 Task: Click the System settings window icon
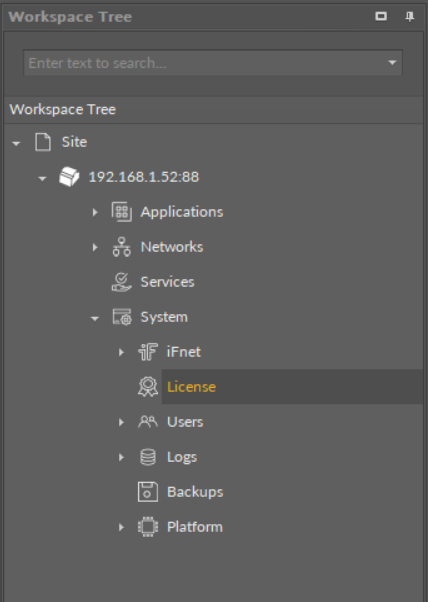(x=122, y=317)
